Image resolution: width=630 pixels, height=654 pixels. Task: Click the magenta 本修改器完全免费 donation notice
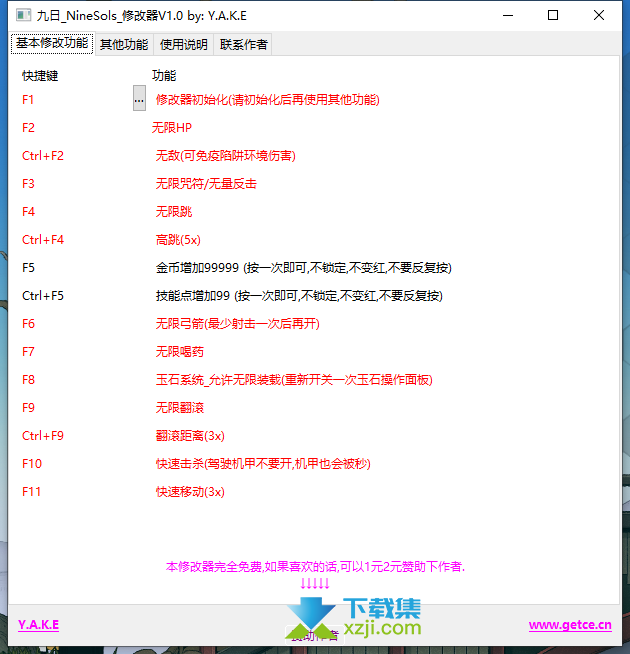(315, 566)
